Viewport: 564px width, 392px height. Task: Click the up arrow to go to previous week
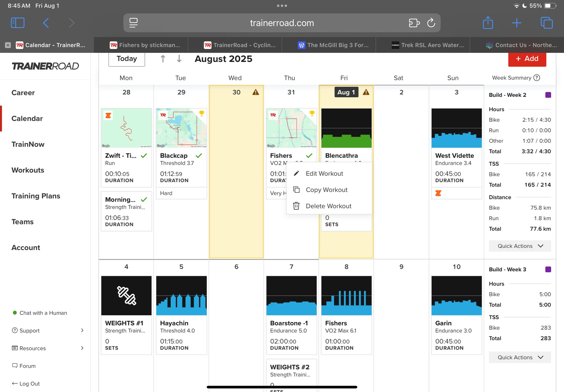pyautogui.click(x=163, y=59)
